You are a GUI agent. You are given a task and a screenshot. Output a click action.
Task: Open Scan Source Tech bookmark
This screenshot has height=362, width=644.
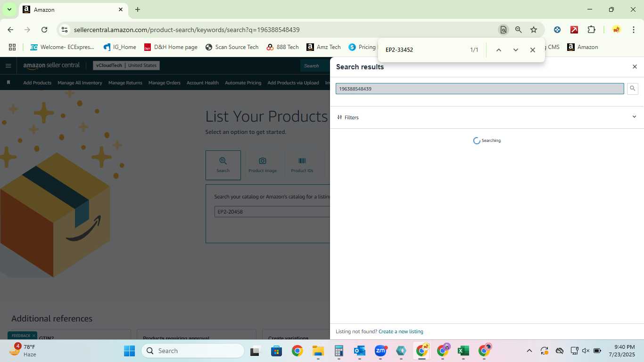pos(231,47)
